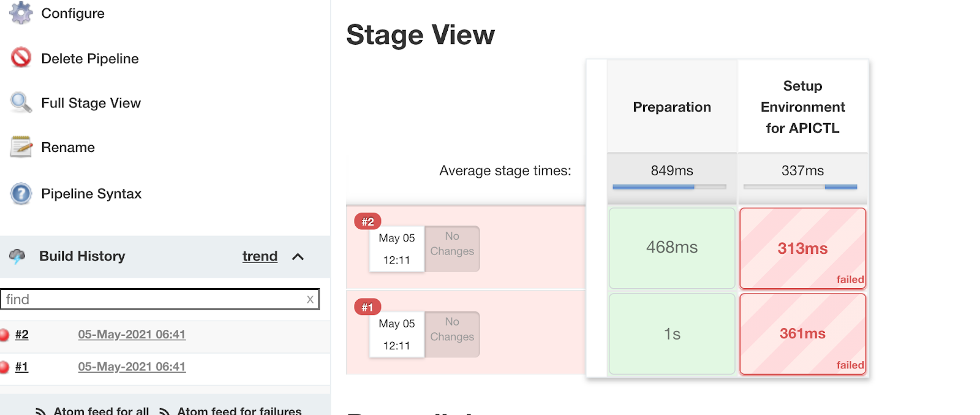
Task: Select the failed 313ms Setup Environment cell
Action: (802, 248)
